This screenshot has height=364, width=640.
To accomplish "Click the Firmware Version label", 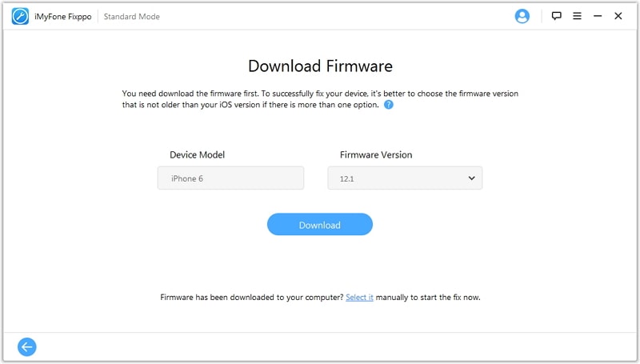I will (x=376, y=154).
